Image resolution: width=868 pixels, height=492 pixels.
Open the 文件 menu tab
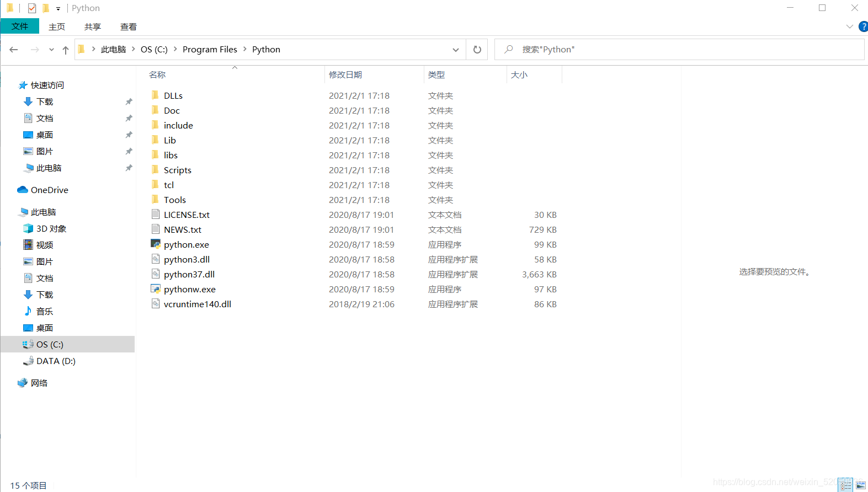[x=20, y=26]
